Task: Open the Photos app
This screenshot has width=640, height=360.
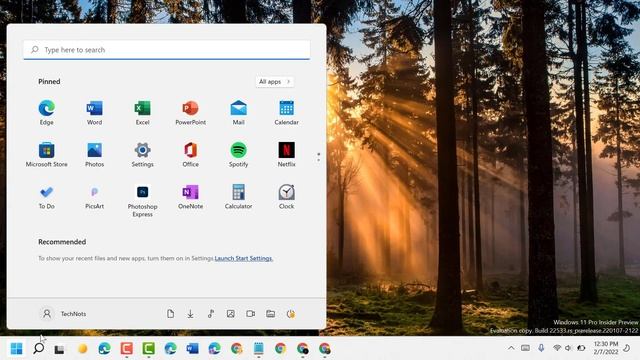Action: pos(94,154)
